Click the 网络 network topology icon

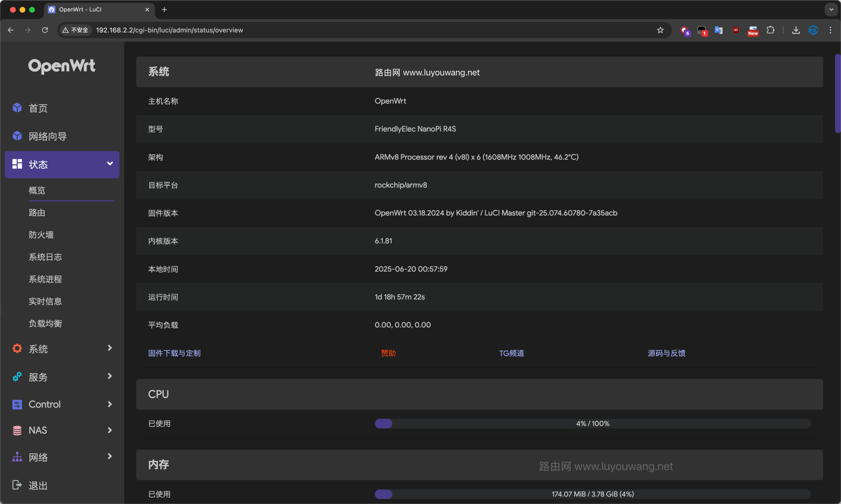(x=17, y=457)
